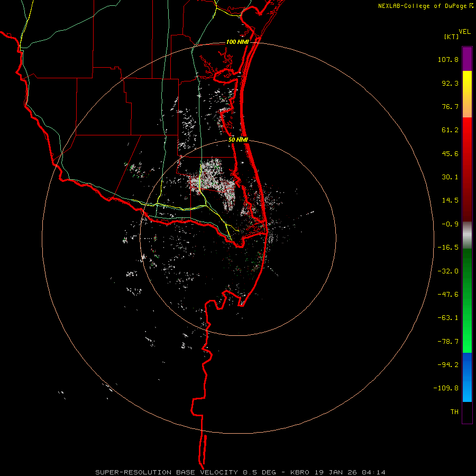Click the gray near-zero segment of the color bar
The image size is (476, 476).
[467, 235]
